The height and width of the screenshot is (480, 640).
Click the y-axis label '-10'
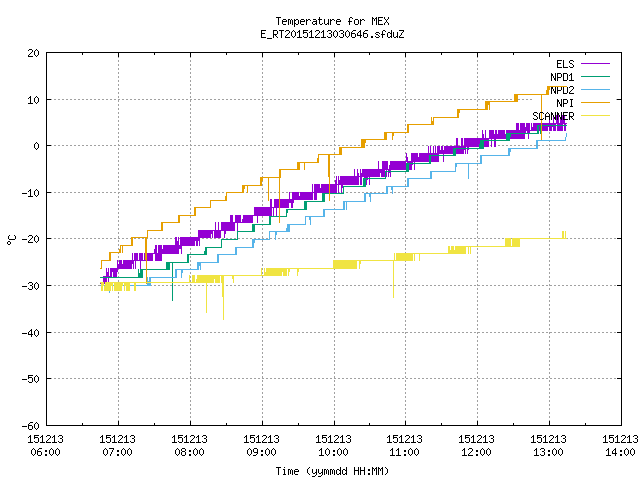pyautogui.click(x=31, y=193)
